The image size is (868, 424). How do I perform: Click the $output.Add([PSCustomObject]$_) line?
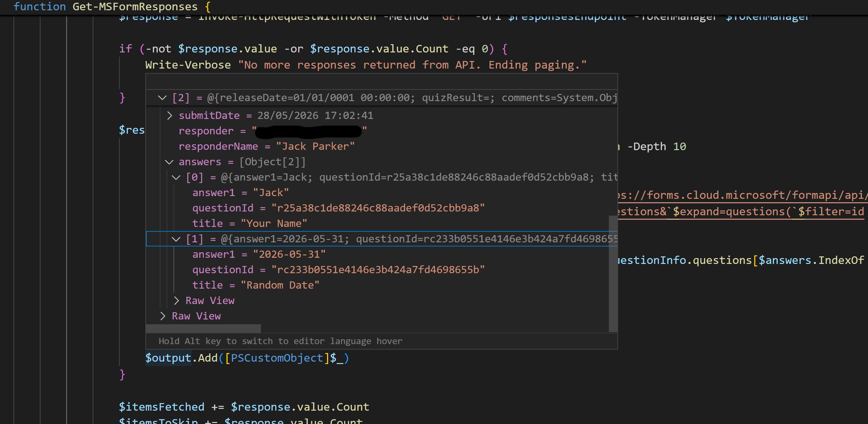point(247,358)
